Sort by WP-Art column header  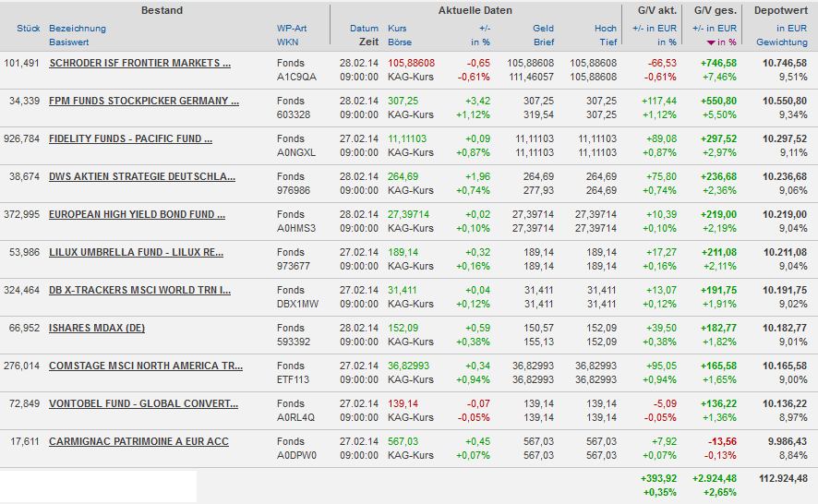tap(292, 29)
